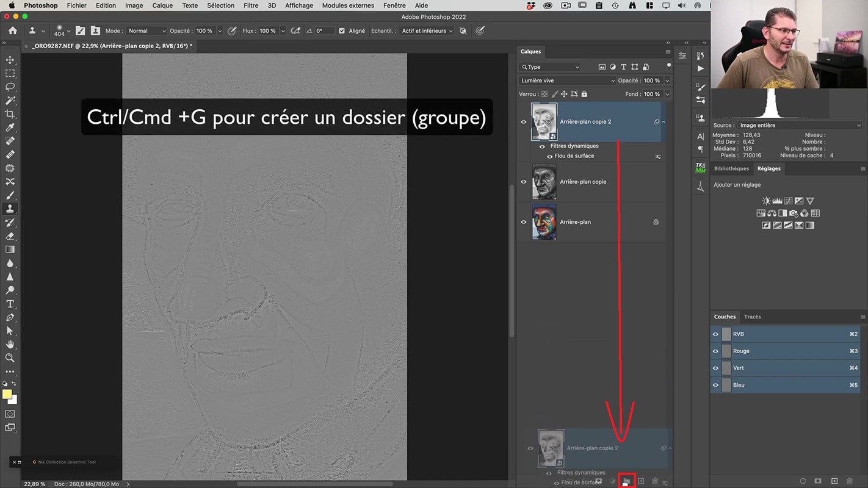868x488 pixels.
Task: Select the Lasso tool
Action: click(x=10, y=87)
